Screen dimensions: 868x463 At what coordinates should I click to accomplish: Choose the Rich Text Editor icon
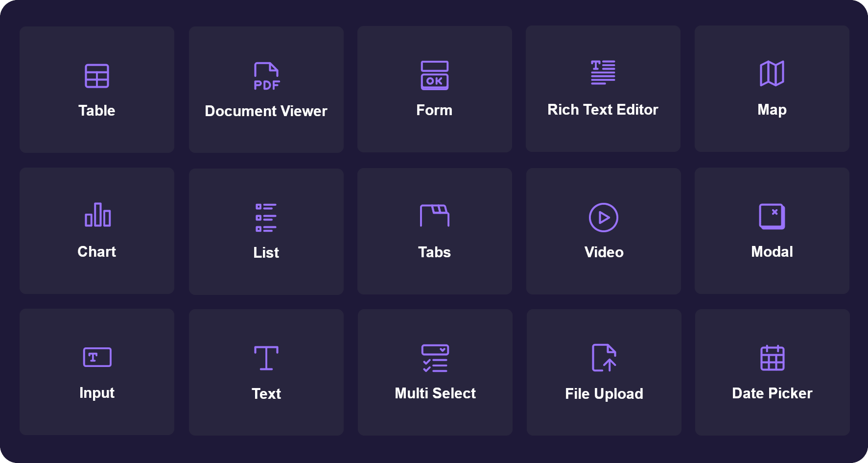[603, 73]
